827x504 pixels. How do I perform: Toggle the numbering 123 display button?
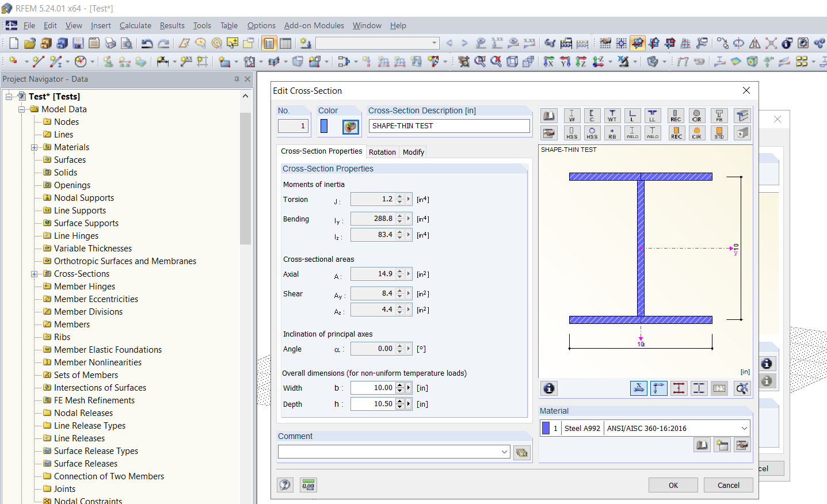[x=719, y=388]
